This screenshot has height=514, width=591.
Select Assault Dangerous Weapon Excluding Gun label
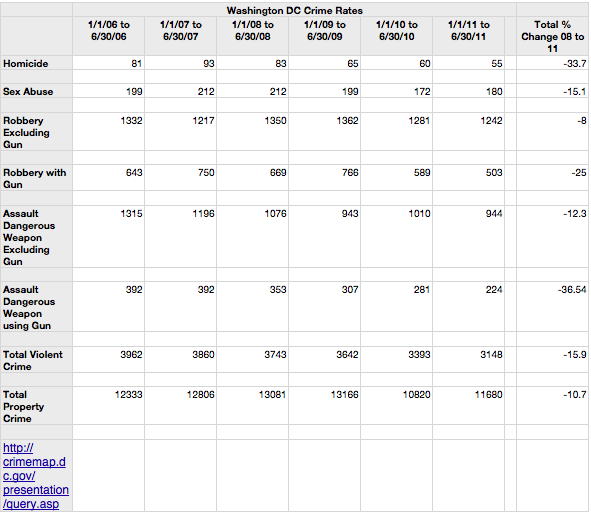tap(29, 237)
